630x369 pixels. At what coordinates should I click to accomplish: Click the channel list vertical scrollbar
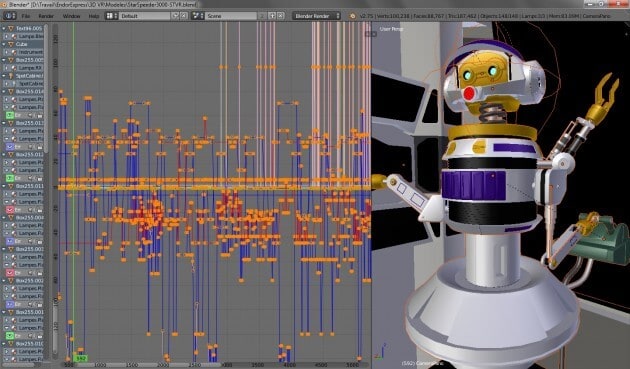(x=47, y=88)
